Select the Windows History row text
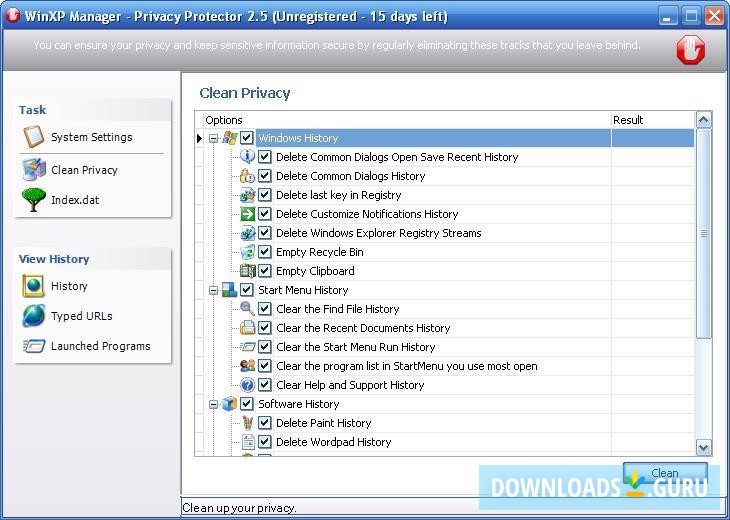 point(298,138)
